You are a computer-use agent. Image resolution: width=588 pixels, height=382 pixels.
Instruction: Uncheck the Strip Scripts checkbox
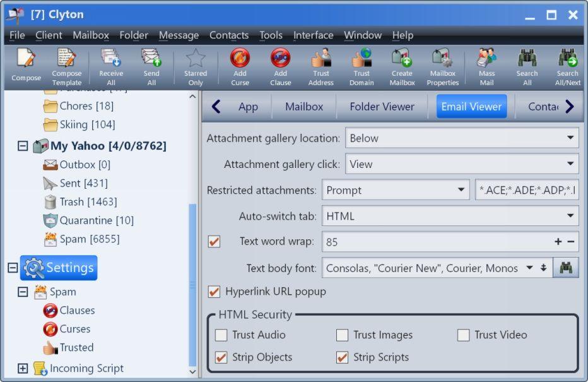[x=342, y=357]
